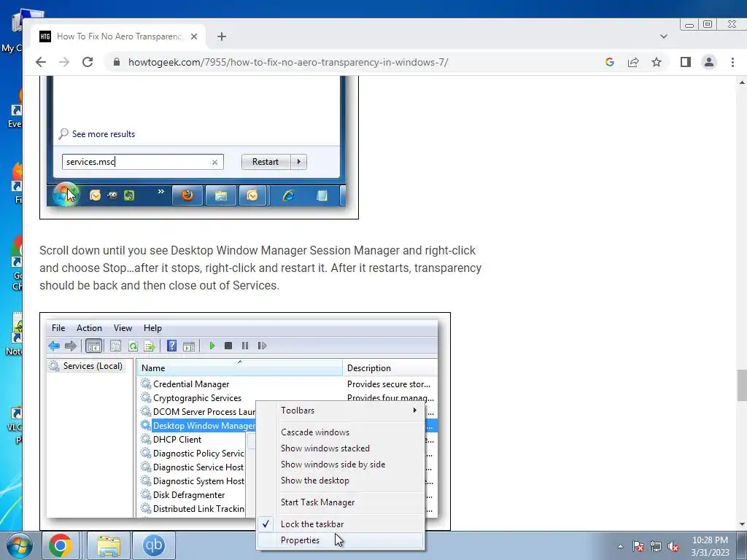Show hidden tray icons arrow
The width and height of the screenshot is (747, 560).
(620, 547)
